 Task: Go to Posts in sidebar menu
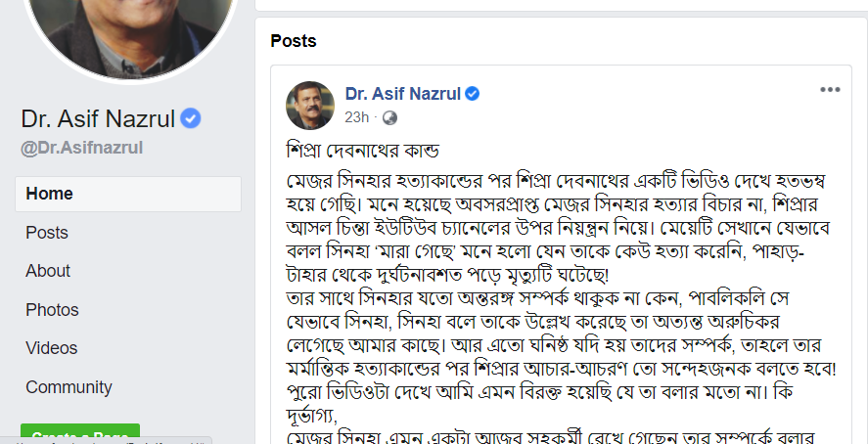47,233
